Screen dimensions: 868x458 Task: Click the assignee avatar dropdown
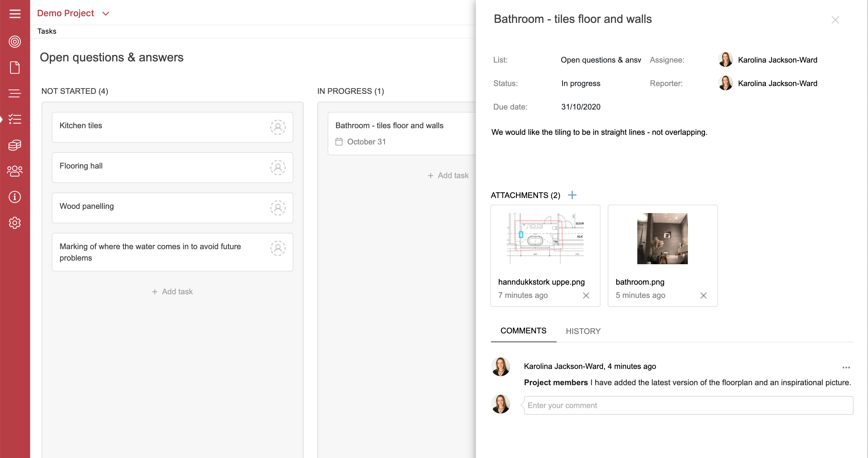(726, 59)
